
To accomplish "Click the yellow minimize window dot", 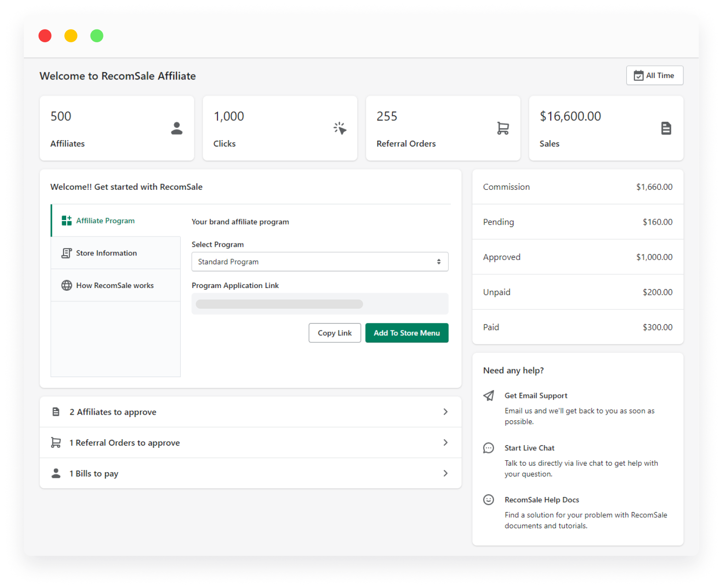I will (71, 36).
